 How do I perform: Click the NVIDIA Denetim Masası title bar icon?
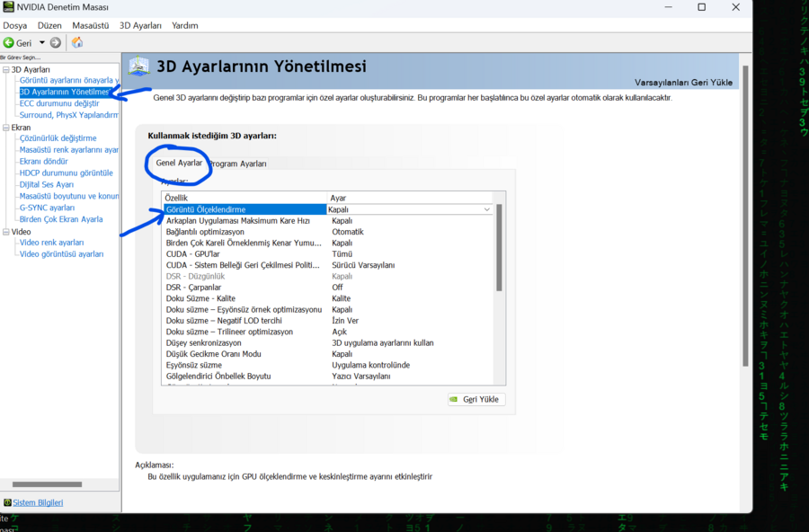[8, 7]
